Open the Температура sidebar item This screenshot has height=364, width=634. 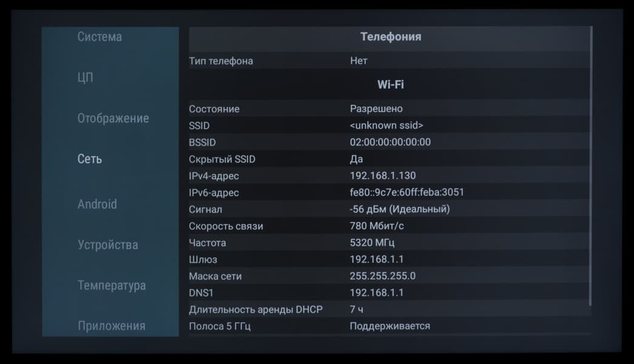point(112,286)
